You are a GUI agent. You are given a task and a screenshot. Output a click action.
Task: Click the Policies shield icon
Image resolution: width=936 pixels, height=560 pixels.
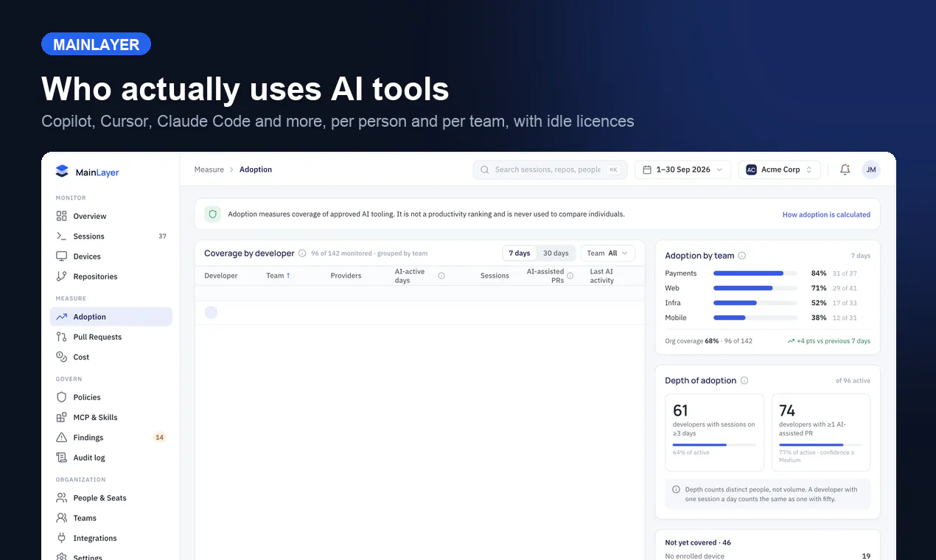(x=62, y=397)
